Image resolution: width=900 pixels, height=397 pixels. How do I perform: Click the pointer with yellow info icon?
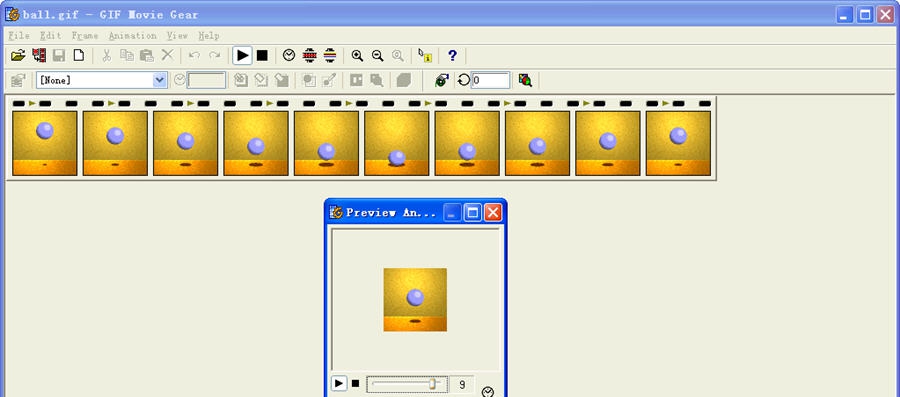click(x=425, y=56)
